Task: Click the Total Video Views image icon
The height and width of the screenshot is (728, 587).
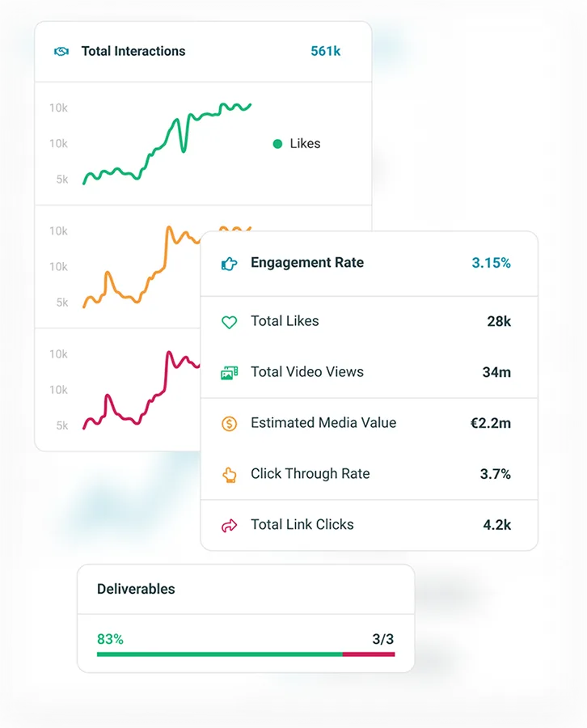Action: pyautogui.click(x=230, y=373)
